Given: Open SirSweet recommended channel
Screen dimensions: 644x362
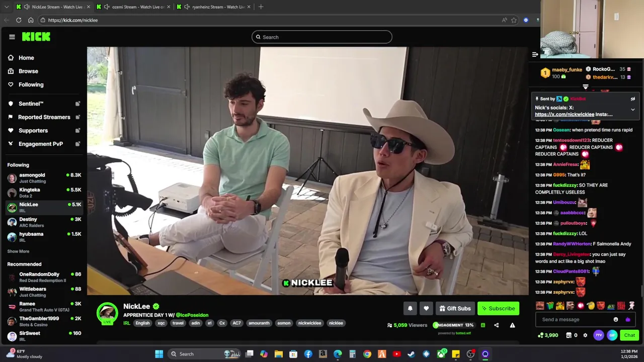Looking at the screenshot, I should 44,336.
